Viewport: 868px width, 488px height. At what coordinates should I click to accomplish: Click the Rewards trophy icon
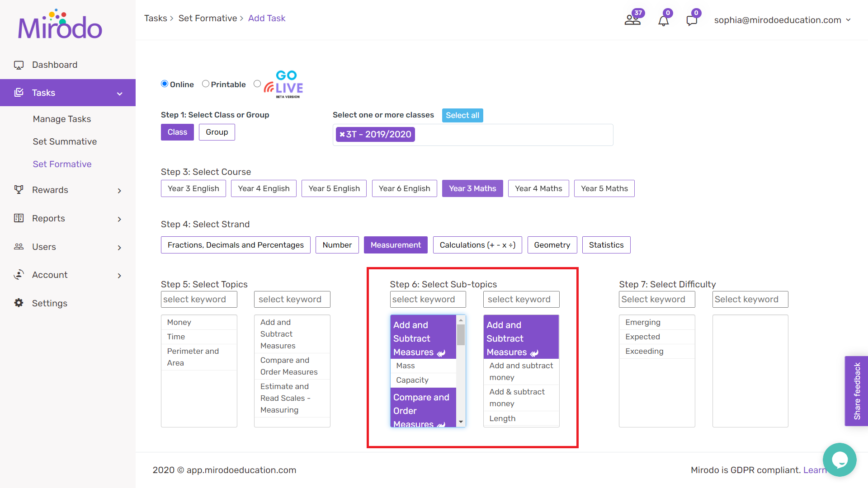coord(19,190)
